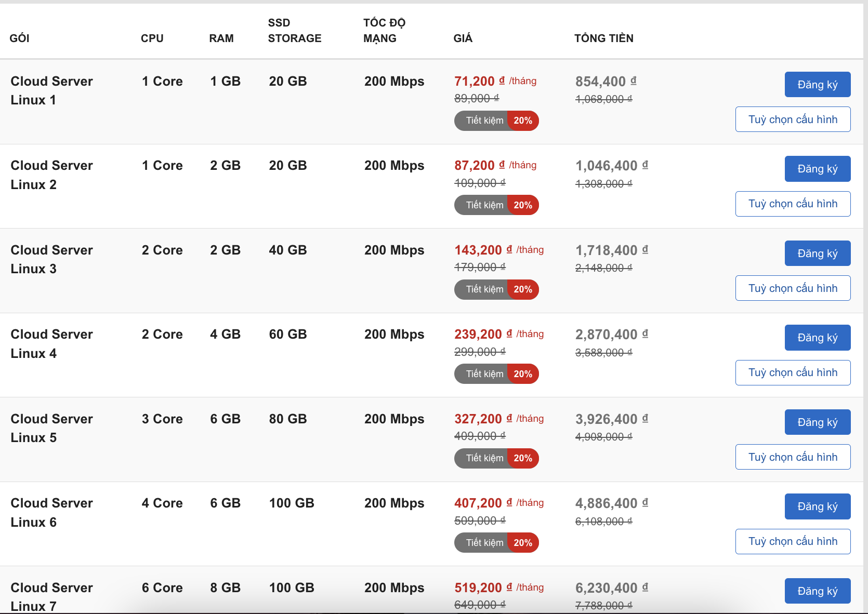Select the 80 GB storage value
Screen dimensions: 868x614
(288, 419)
